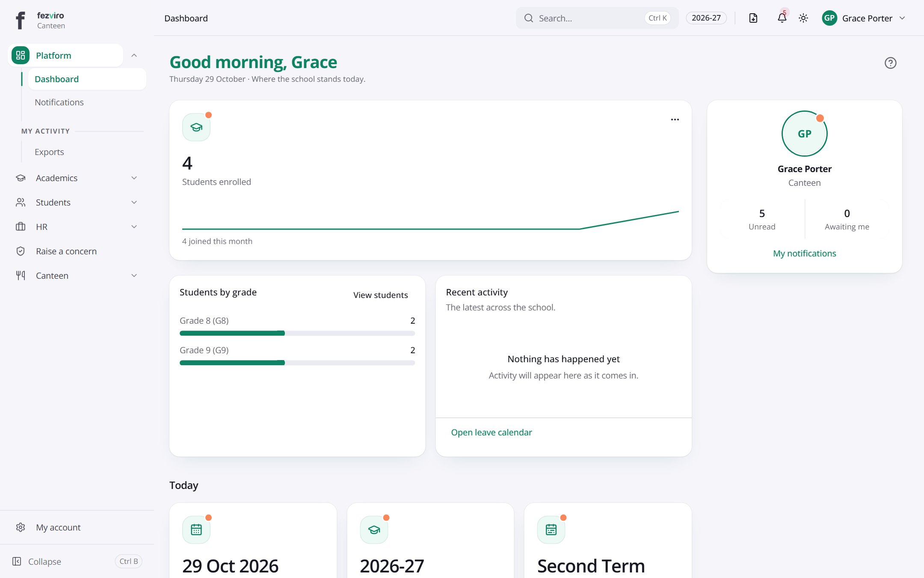Open leave calendar link
Image resolution: width=924 pixels, height=578 pixels.
tap(491, 432)
